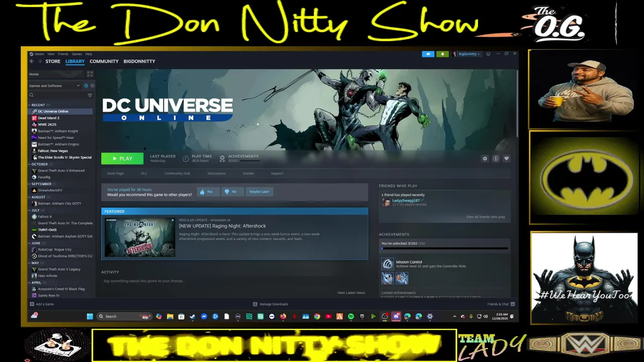
Task: Sort library by recent activity clock icon
Action: pyautogui.click(x=86, y=85)
